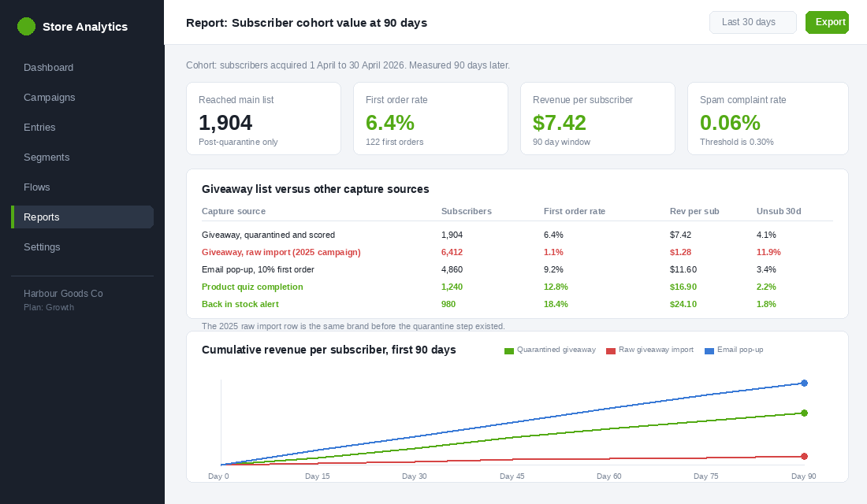Screen dimensions: 867x504
Task: Select the Revenue per subscriber card
Action: 597,118
